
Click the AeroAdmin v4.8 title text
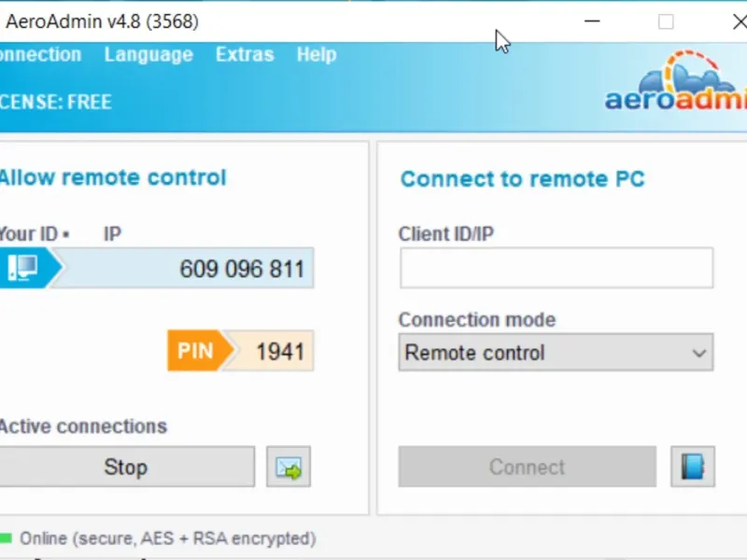[102, 21]
